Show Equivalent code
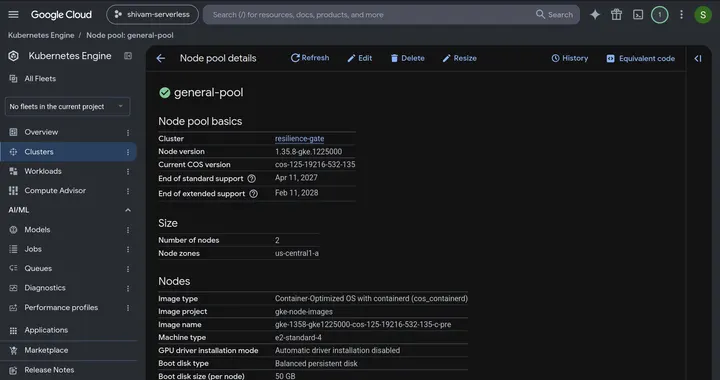This screenshot has height=380, width=720. 641,58
